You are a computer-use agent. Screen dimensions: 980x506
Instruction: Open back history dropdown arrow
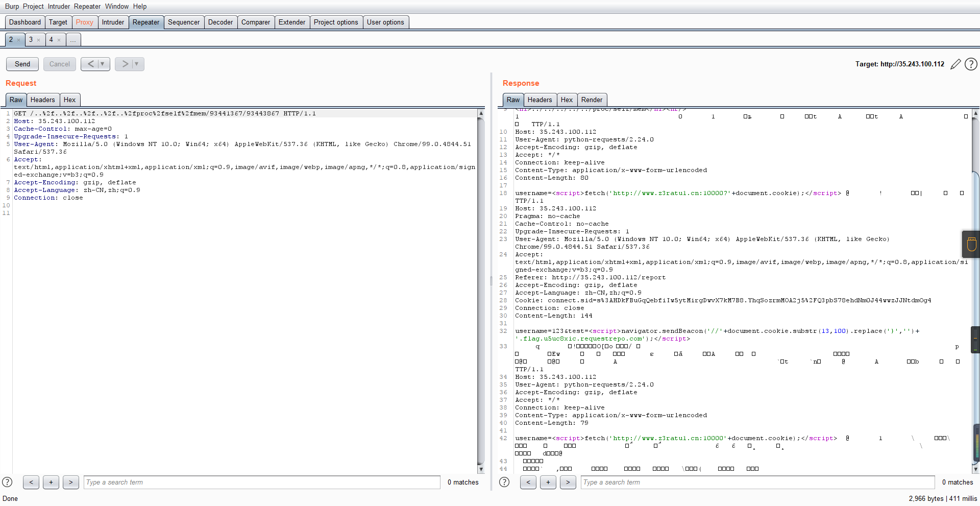[103, 64]
